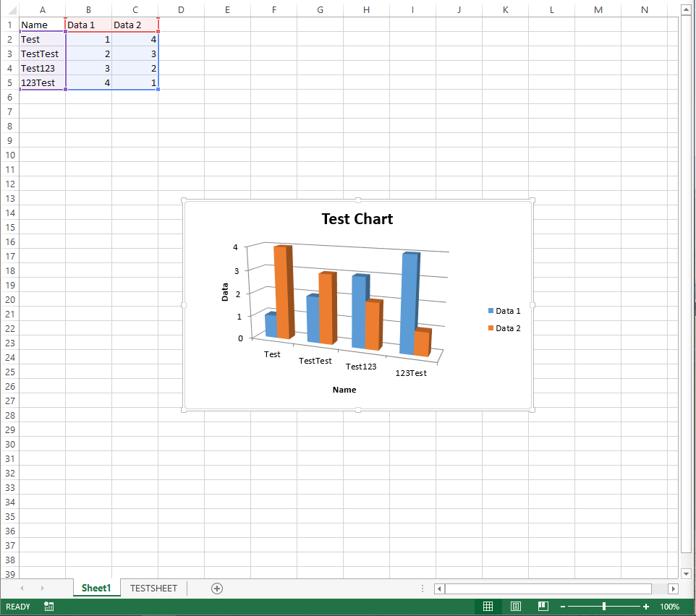Open the TESTSHEET tab
The width and height of the screenshot is (696, 616).
point(153,589)
